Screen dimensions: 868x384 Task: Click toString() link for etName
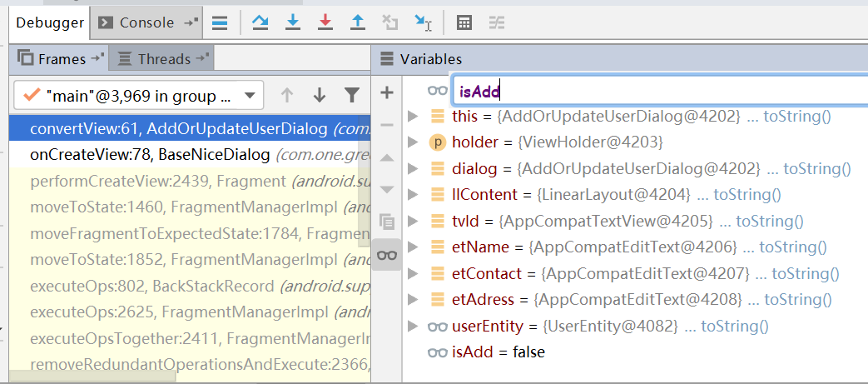point(793,247)
